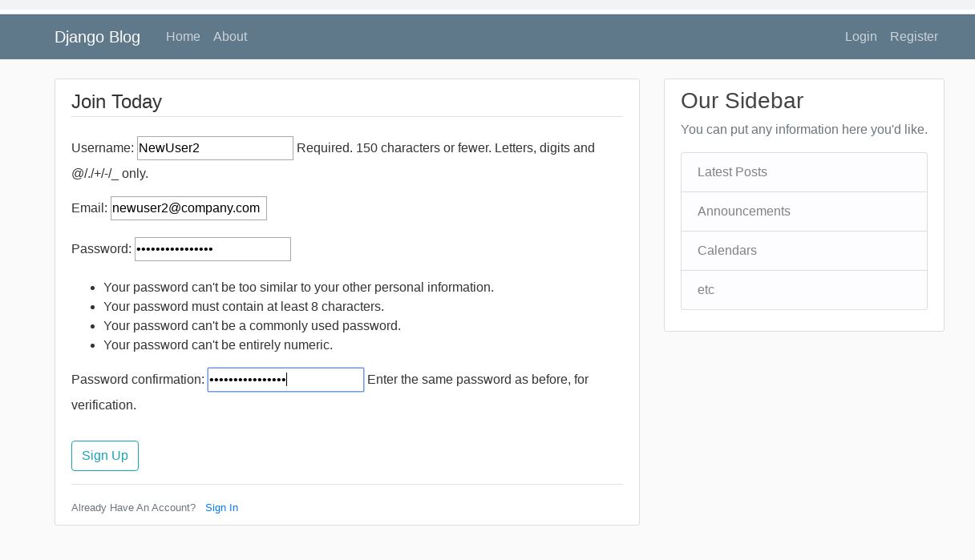Screen dimensions: 975x560
Task: Focus the Username input field
Action: click(x=215, y=148)
